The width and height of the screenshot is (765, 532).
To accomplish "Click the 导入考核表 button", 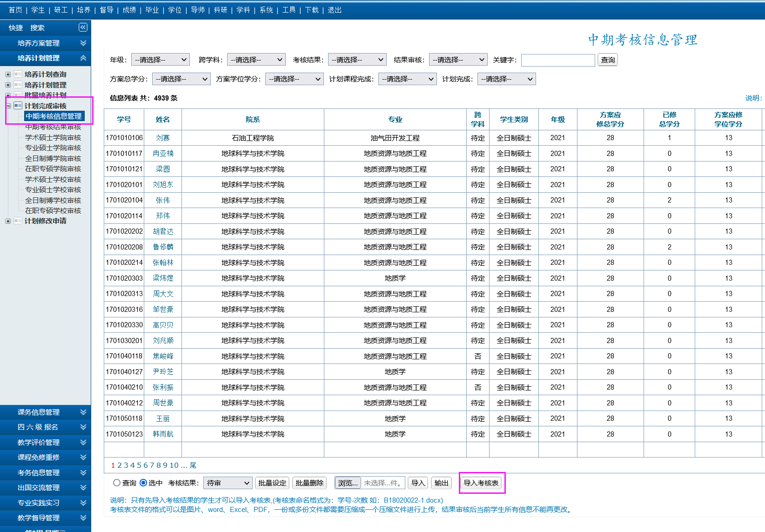I will pos(481,483).
